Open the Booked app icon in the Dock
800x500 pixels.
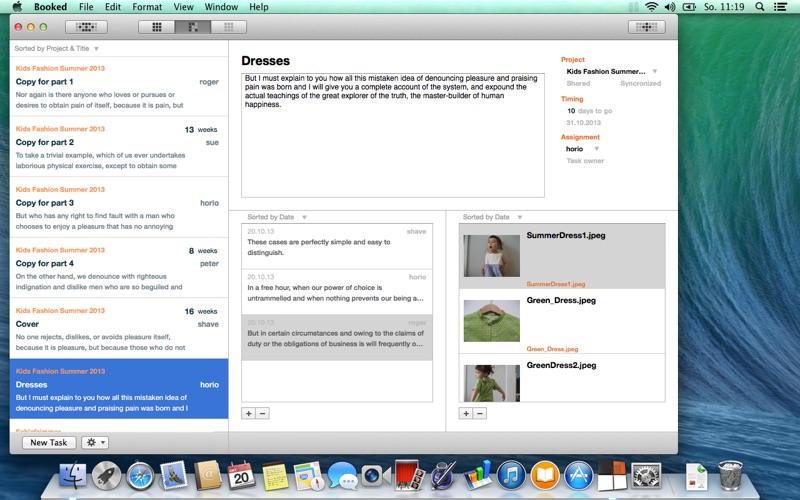pyautogui.click(x=612, y=476)
